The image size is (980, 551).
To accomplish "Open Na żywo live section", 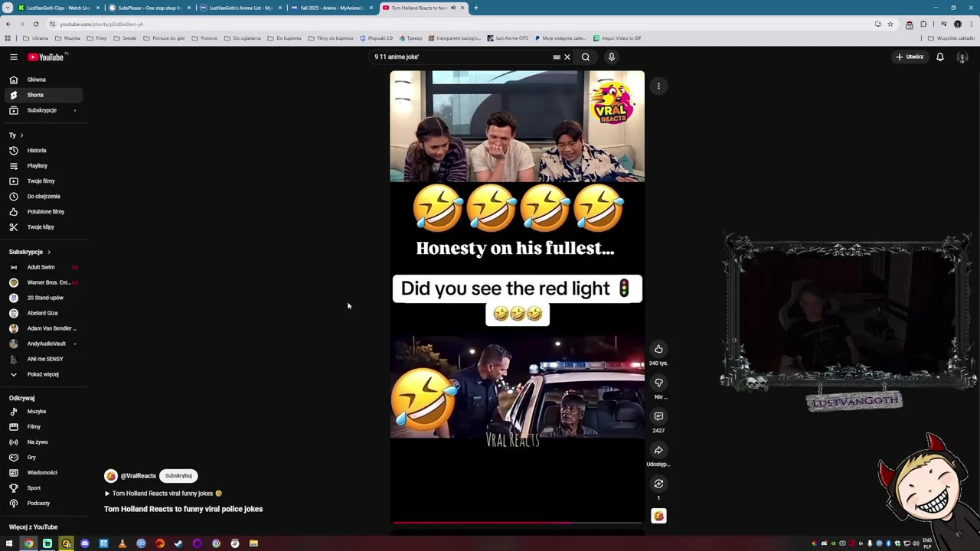I will tap(44, 442).
